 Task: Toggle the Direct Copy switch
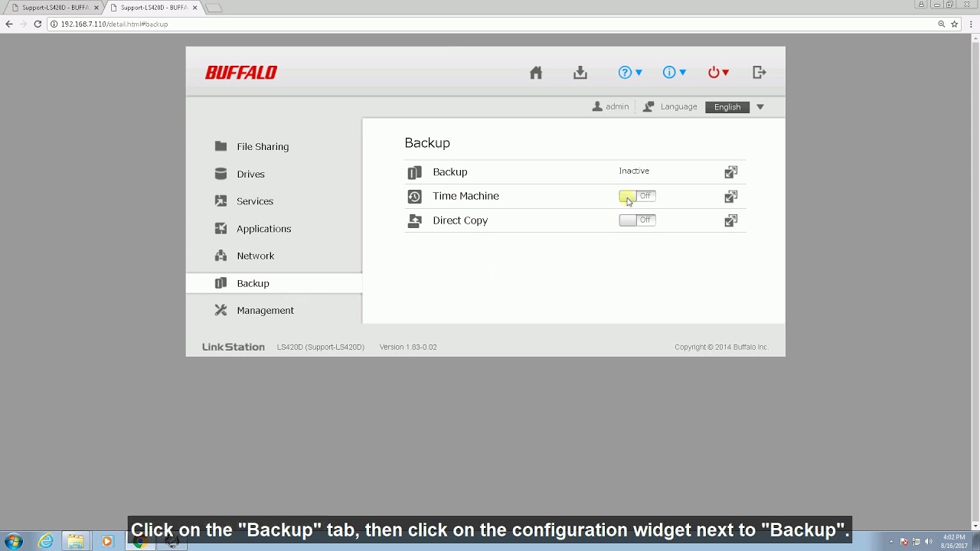[x=637, y=220]
